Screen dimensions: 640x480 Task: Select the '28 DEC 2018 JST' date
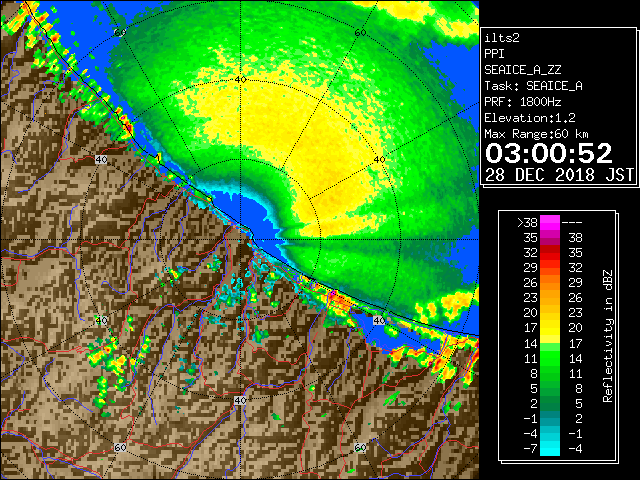pos(559,175)
